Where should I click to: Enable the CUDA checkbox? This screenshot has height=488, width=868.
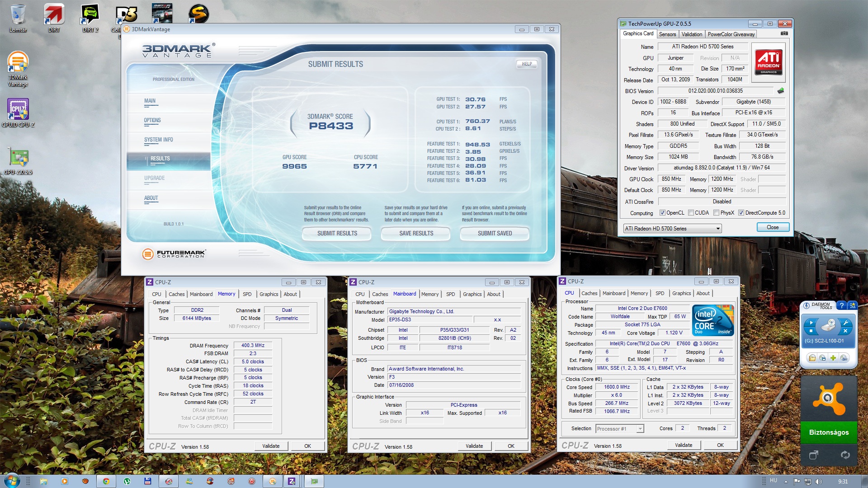[691, 213]
